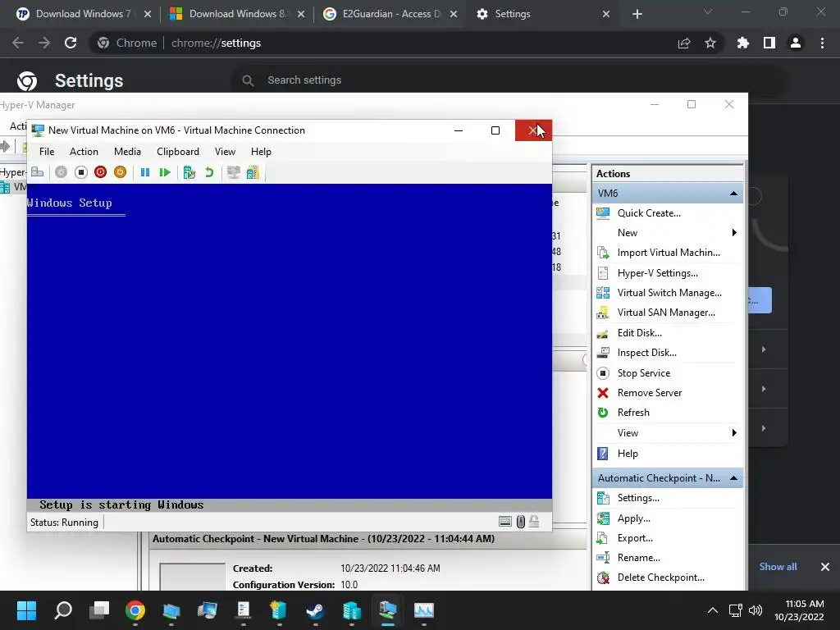Click the Inspect Disk icon
840x630 pixels.
[x=603, y=353]
